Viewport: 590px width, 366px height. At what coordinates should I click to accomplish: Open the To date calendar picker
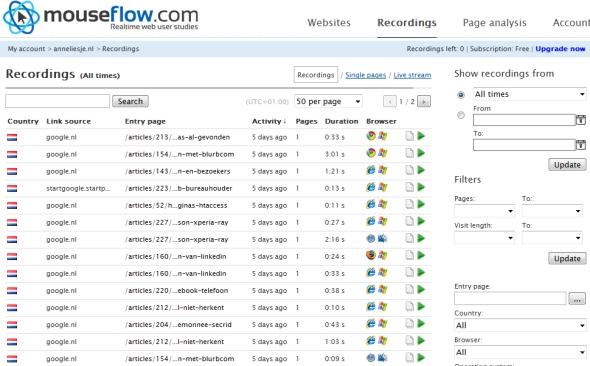pyautogui.click(x=581, y=145)
